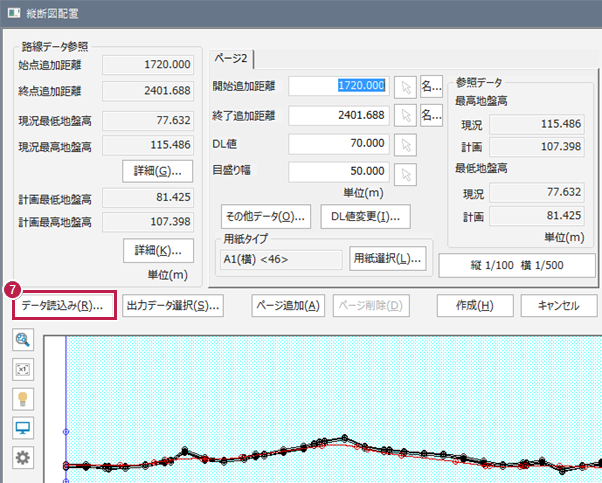Click the 開始追加距離 input field
Viewport: 602px width, 483px height.
[338, 86]
